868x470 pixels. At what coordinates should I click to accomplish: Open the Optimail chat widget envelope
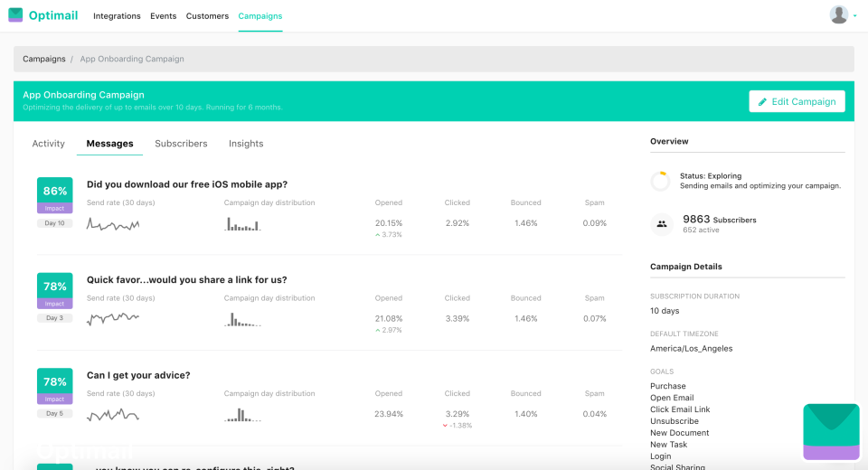point(830,431)
